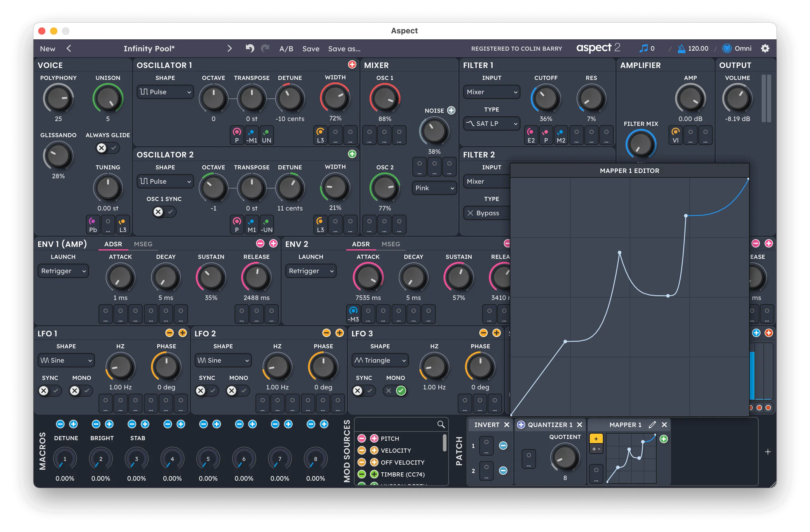Open Filter 1 TYPE SAT LP dropdown
Viewport: 810px width, 532px height.
pyautogui.click(x=492, y=123)
